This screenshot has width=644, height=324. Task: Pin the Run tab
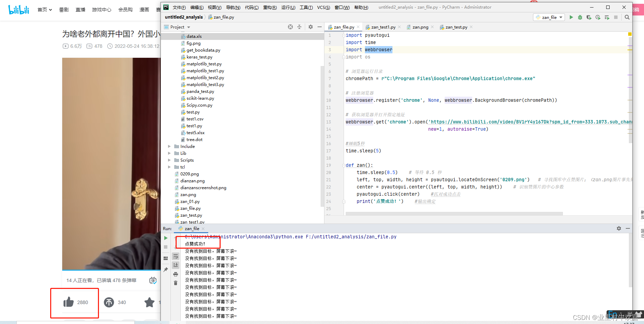tap(166, 270)
